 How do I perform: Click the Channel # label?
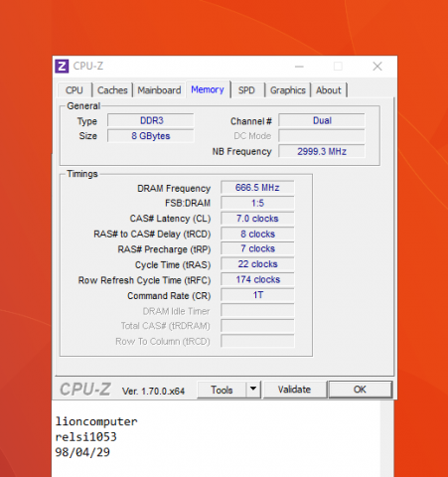(251, 121)
